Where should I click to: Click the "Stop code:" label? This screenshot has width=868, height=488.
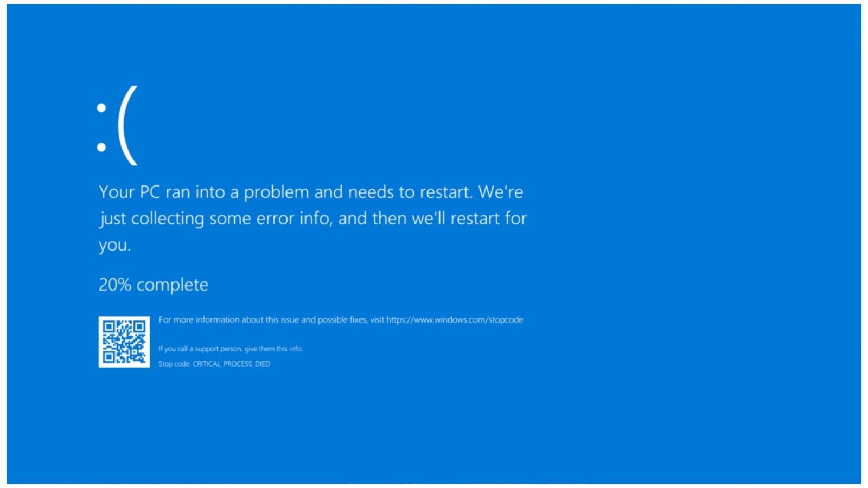pyautogui.click(x=174, y=364)
